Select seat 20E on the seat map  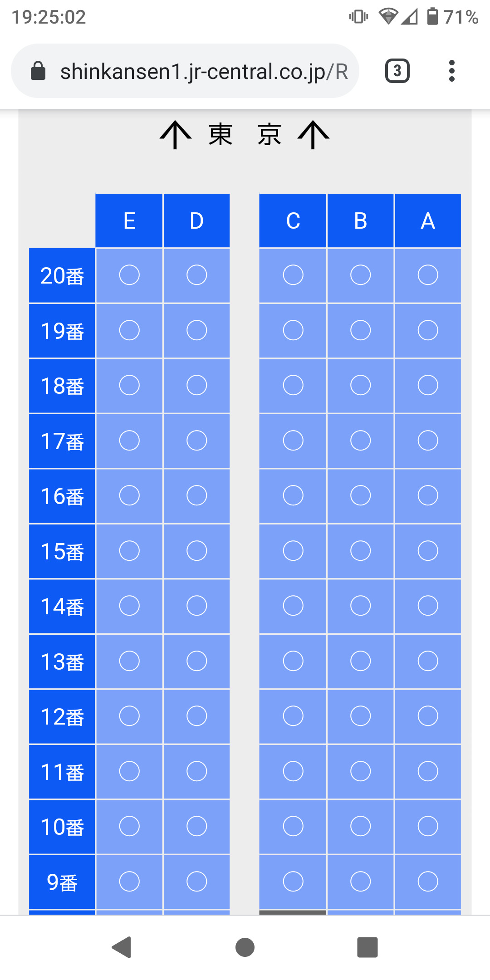(x=129, y=275)
